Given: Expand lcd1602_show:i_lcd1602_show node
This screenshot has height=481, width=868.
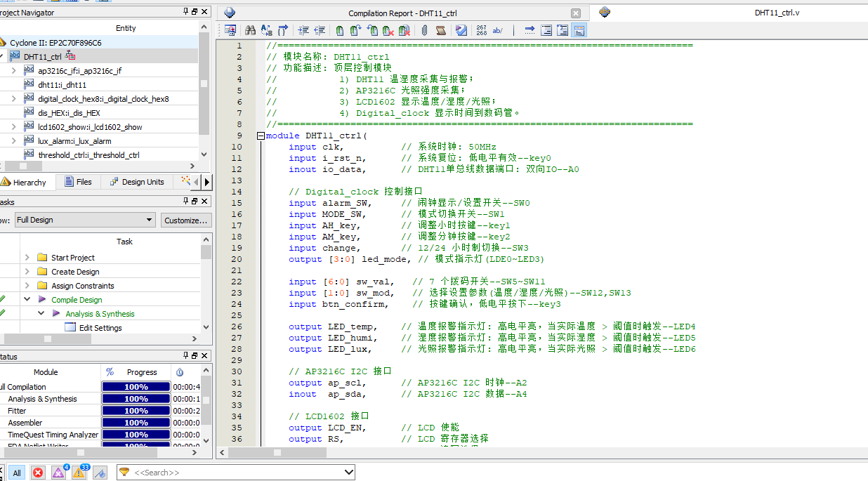Looking at the screenshot, I should pyautogui.click(x=14, y=126).
